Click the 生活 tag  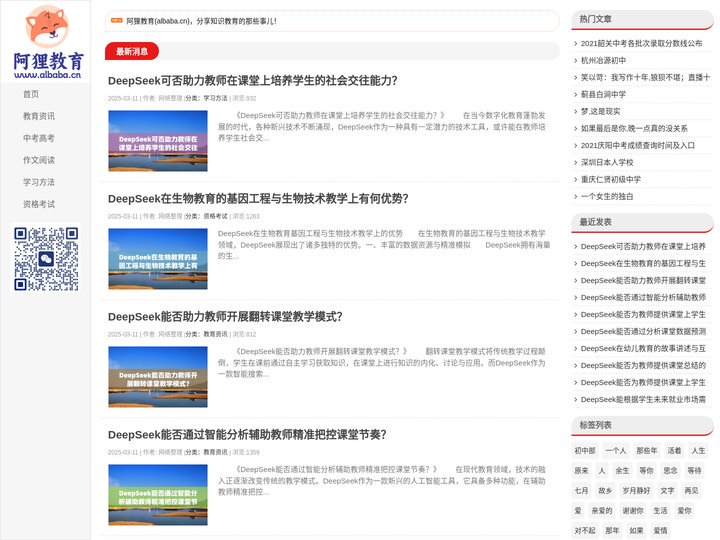(x=660, y=511)
